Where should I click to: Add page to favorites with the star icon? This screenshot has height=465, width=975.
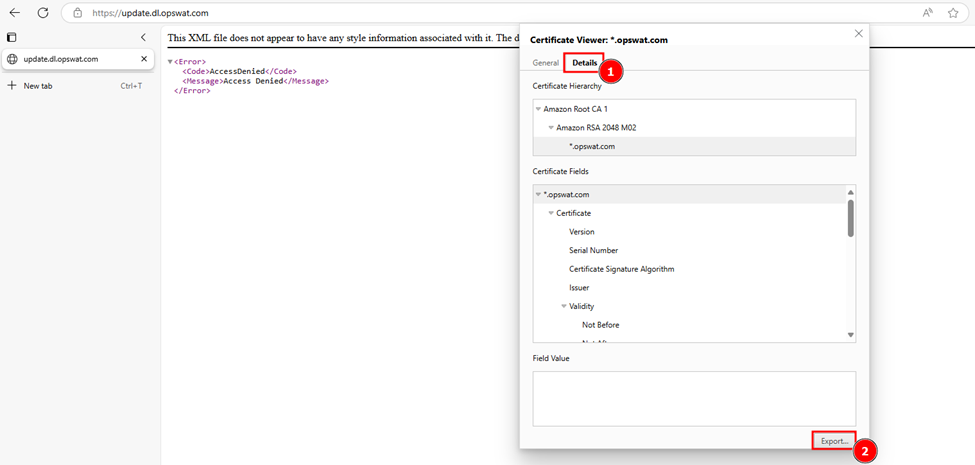(x=953, y=12)
